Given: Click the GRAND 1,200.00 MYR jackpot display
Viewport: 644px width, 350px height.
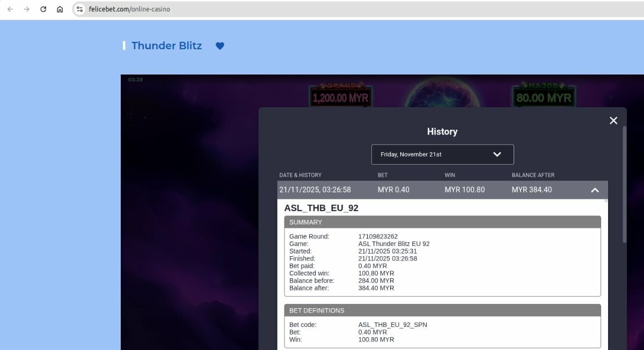Looking at the screenshot, I should click(340, 96).
